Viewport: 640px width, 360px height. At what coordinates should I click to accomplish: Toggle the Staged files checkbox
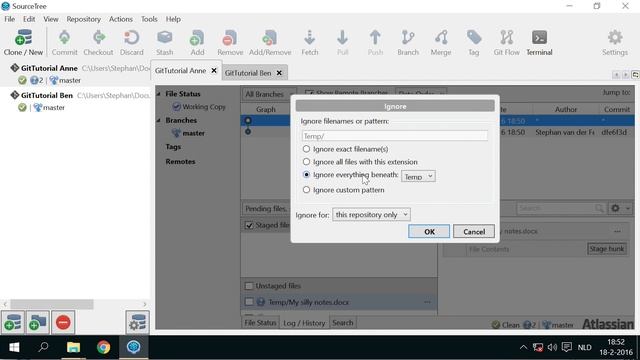pos(249,225)
